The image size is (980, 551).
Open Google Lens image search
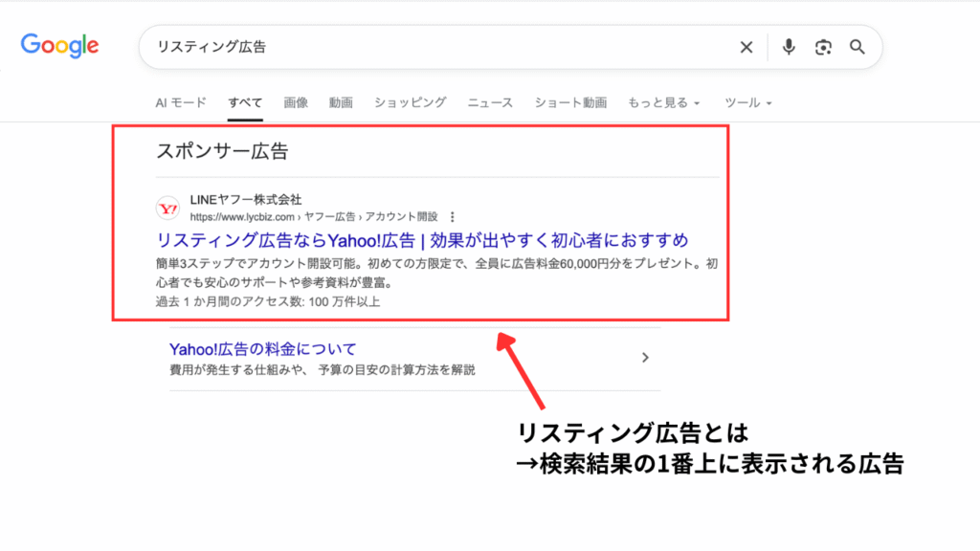pyautogui.click(x=823, y=47)
